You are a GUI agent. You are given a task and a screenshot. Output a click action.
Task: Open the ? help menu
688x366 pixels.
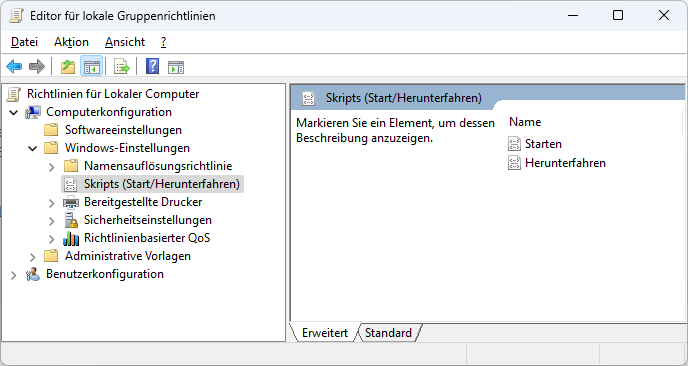point(163,42)
